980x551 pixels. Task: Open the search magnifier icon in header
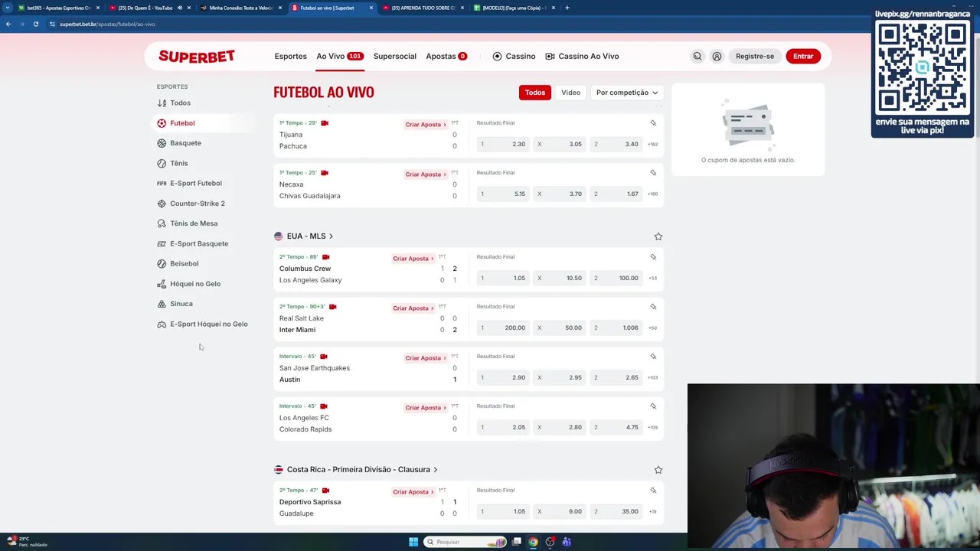click(697, 56)
